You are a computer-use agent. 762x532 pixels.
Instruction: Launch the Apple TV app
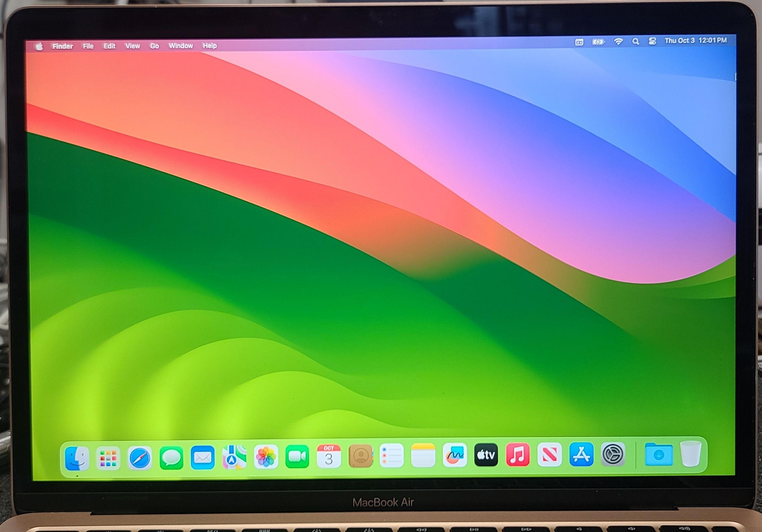point(486,455)
